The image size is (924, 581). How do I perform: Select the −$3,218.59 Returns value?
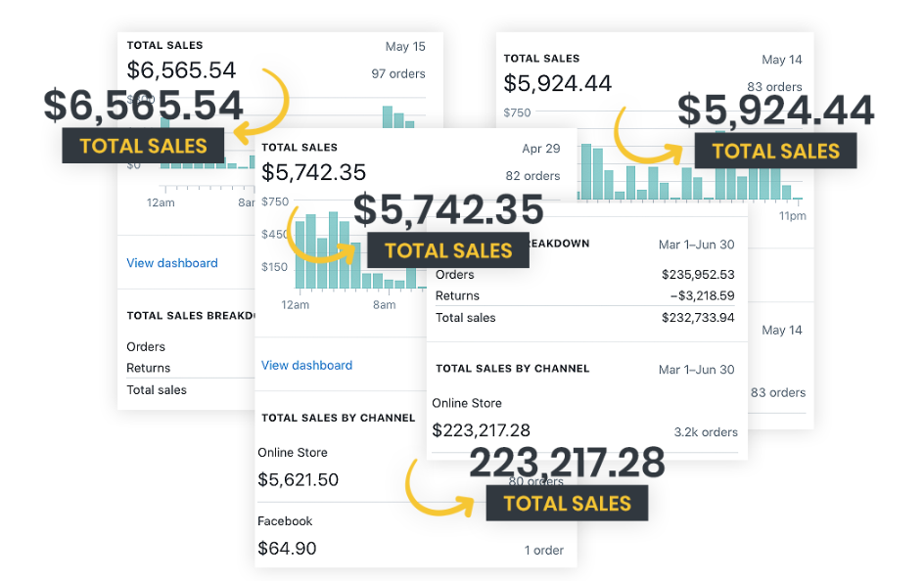click(x=702, y=295)
